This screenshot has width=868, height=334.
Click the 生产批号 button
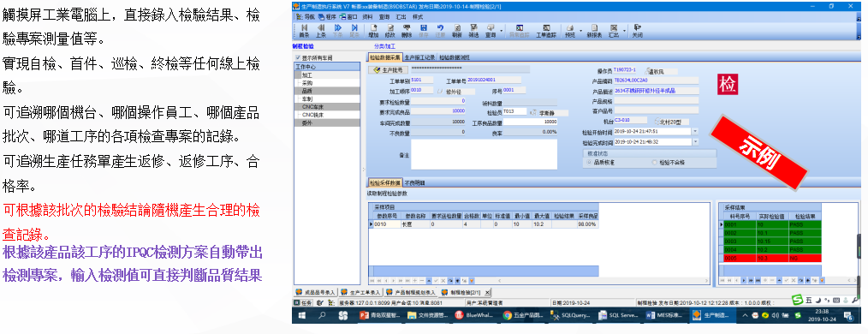[x=388, y=70]
